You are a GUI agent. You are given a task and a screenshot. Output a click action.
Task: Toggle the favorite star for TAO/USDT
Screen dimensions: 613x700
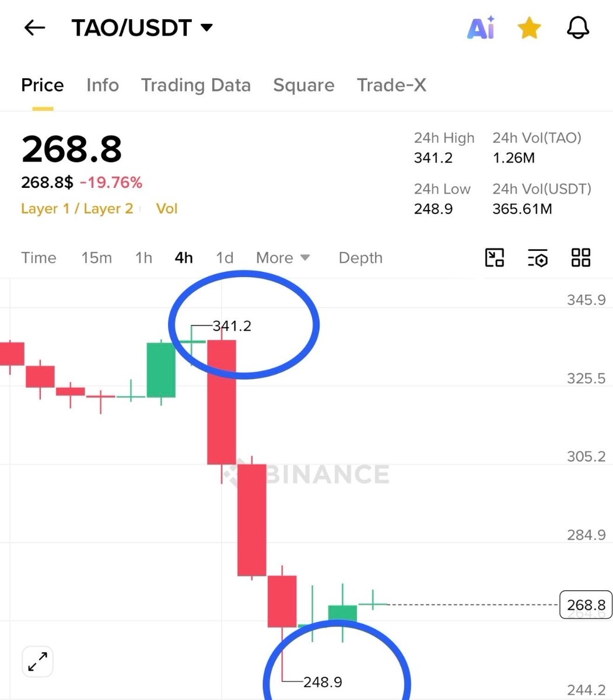pyautogui.click(x=529, y=28)
